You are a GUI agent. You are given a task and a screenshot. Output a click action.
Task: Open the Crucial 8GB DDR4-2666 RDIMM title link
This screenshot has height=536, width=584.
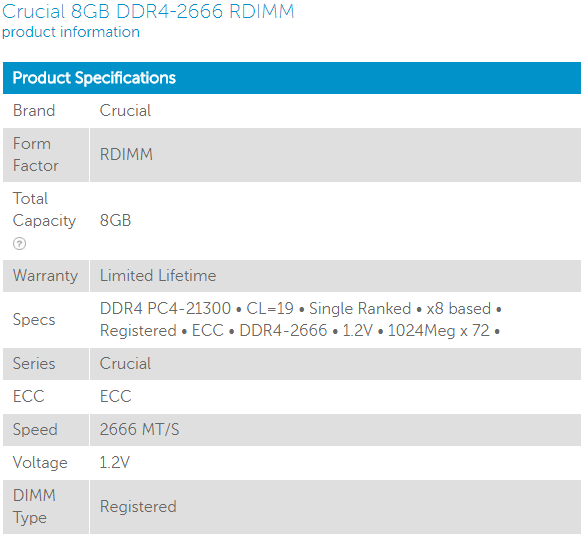click(148, 11)
